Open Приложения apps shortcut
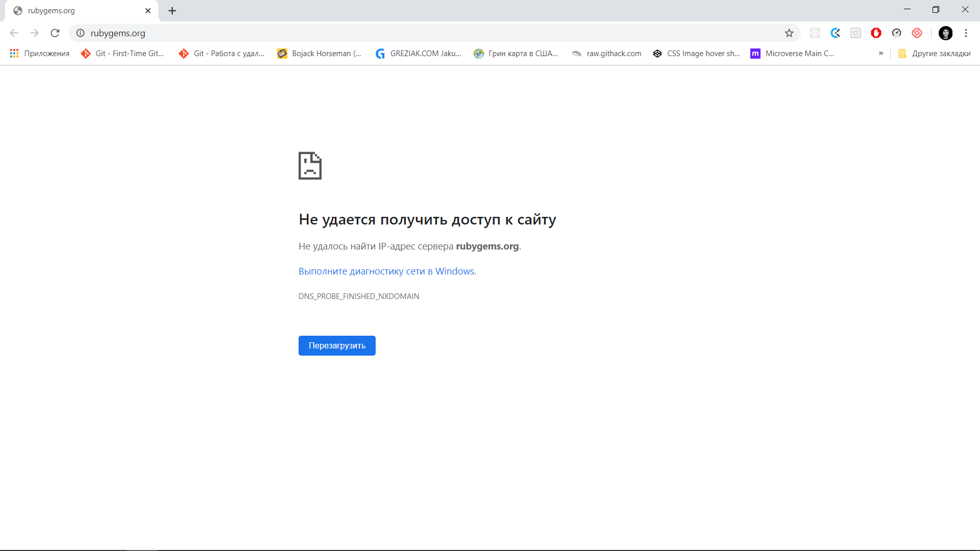980x551 pixels. pos(40,54)
